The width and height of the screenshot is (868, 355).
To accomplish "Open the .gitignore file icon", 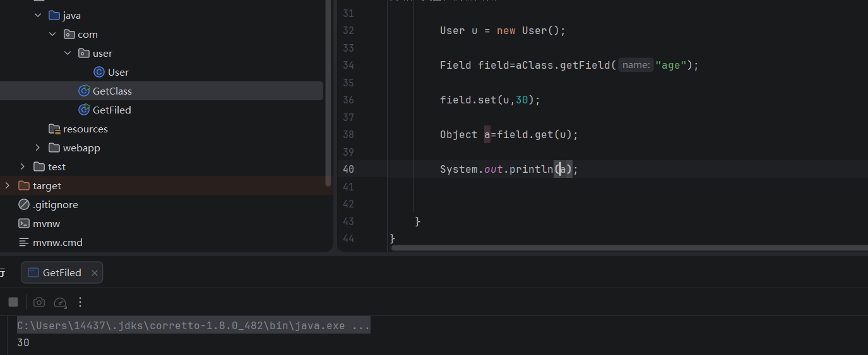I will click(x=24, y=204).
